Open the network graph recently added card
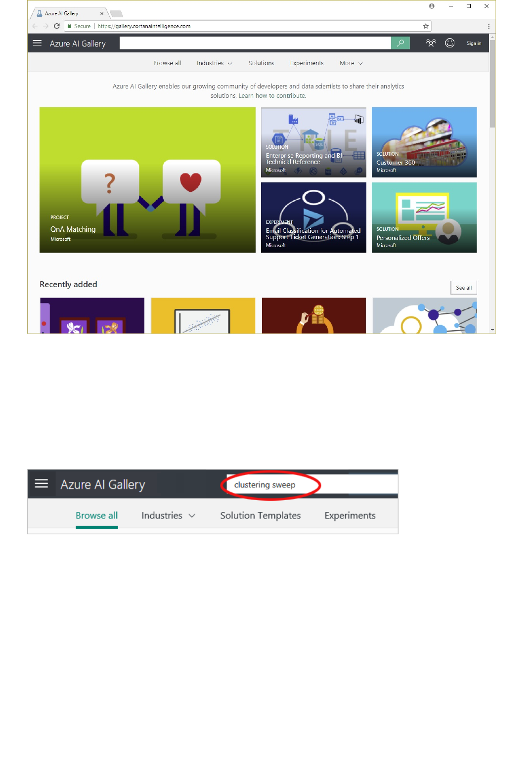This screenshot has height=776, width=532. point(425,315)
